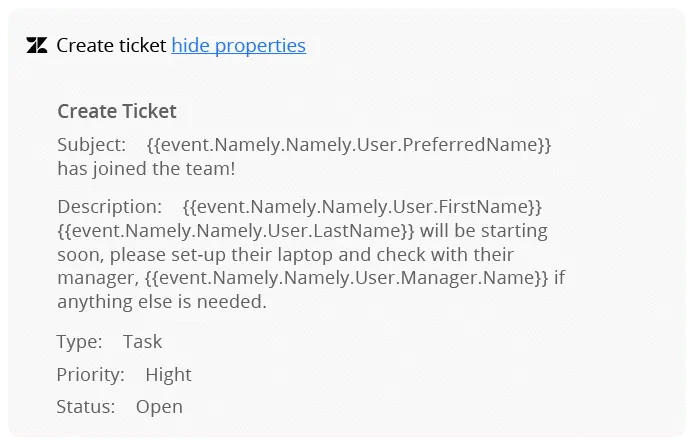
Task: Select the User.FirstName template variable
Action: click(x=362, y=207)
